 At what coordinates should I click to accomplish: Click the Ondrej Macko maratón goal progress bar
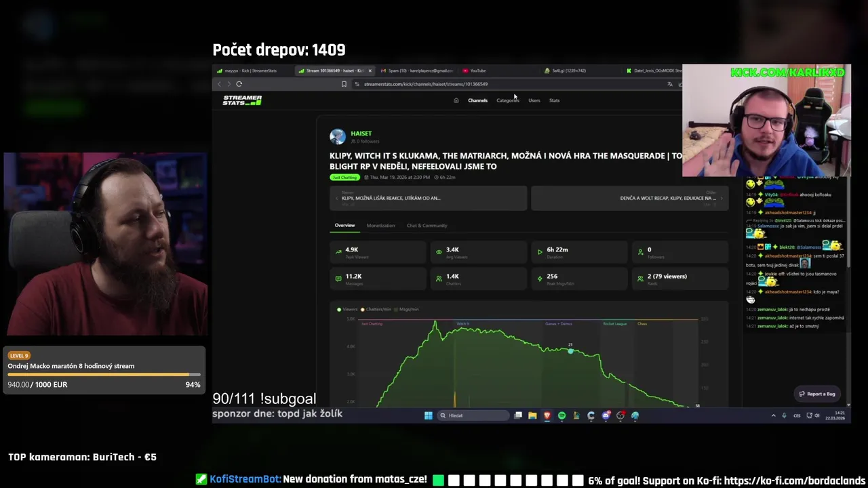(x=104, y=374)
